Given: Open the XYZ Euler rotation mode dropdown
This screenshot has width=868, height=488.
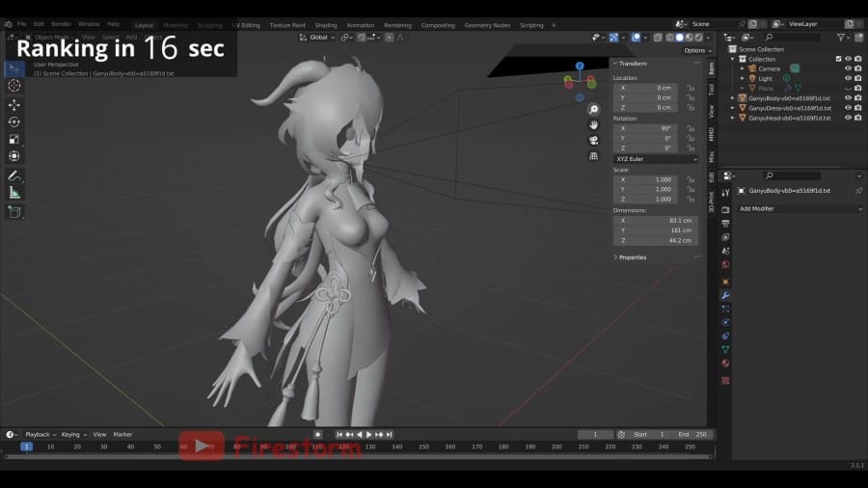Looking at the screenshot, I should click(656, 159).
